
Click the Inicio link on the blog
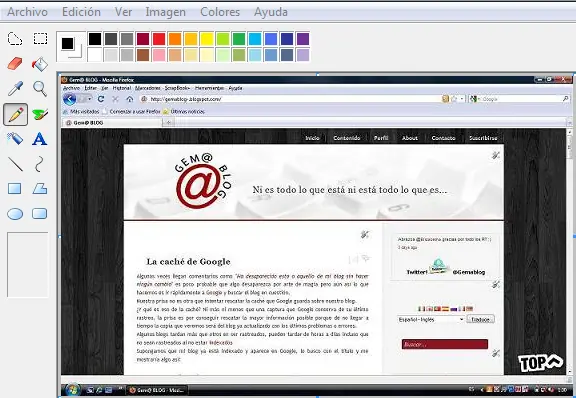[312, 138]
